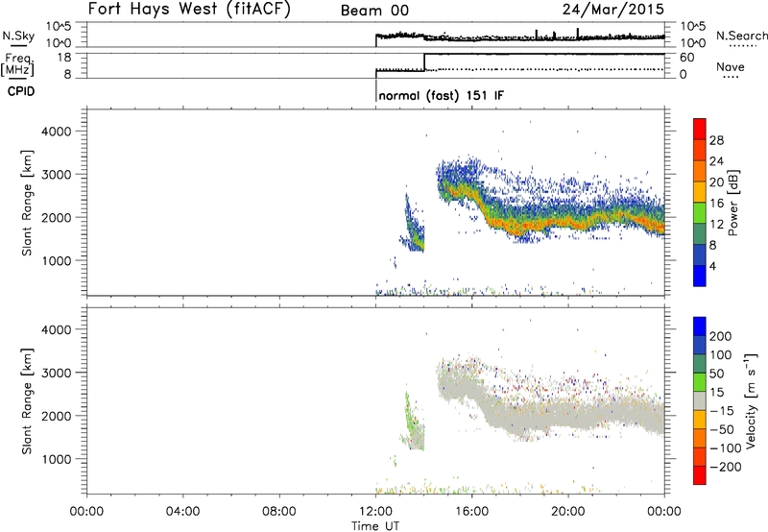Click the '1000' tick on the velocity panel

[56, 459]
